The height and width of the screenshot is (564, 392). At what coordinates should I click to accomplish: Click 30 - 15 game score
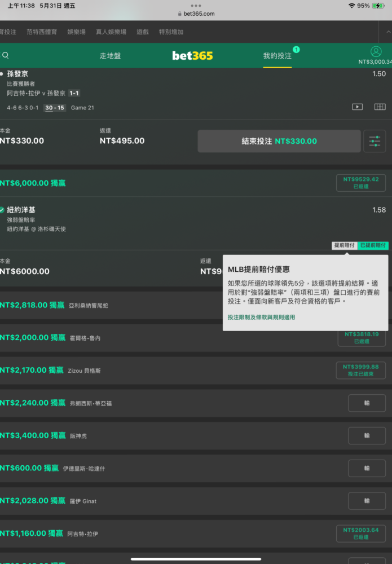[55, 108]
